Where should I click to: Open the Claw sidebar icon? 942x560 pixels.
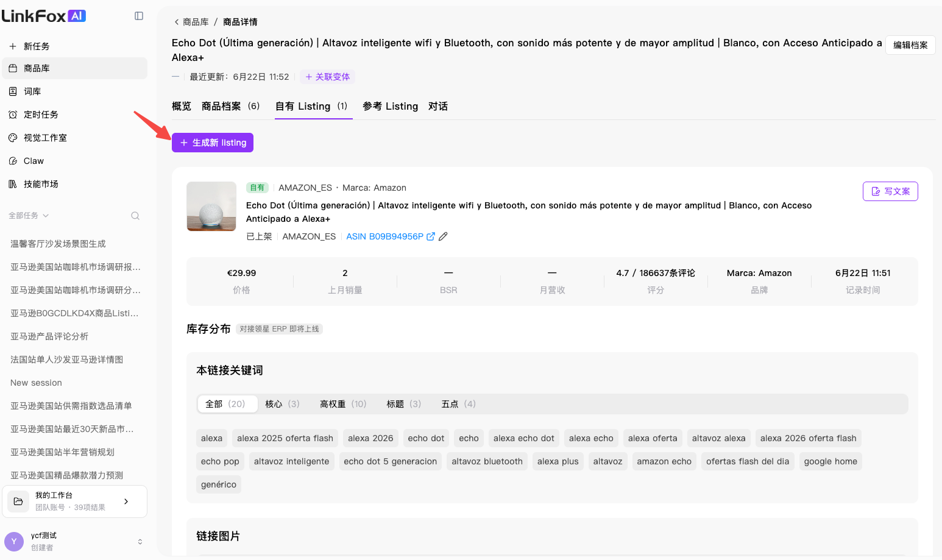[13, 161]
